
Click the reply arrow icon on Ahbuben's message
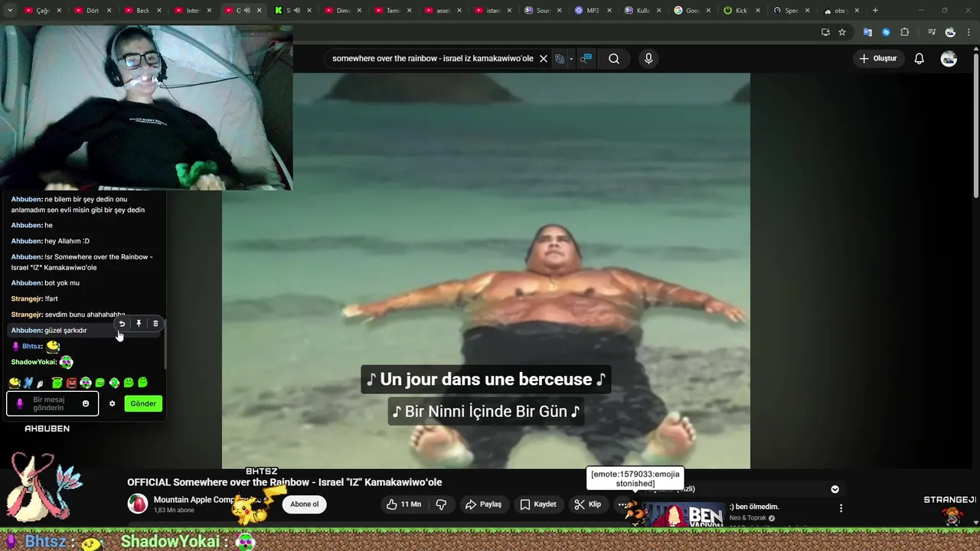[x=122, y=324]
